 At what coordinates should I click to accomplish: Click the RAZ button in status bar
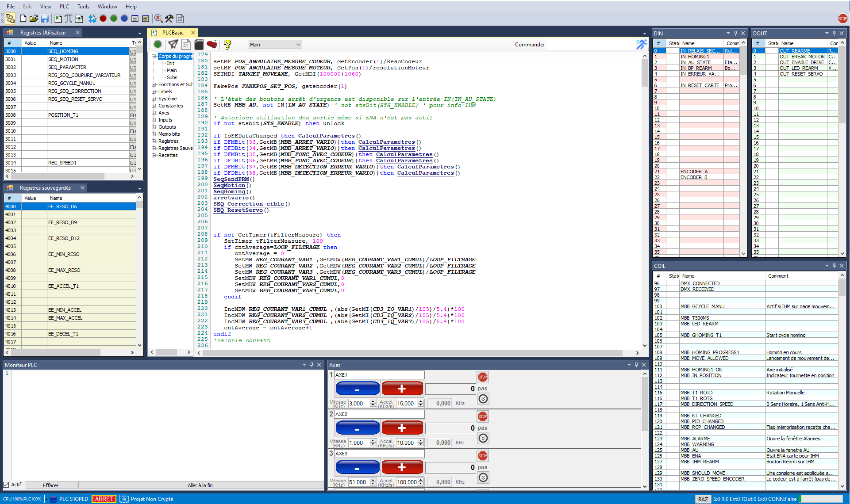pos(703,499)
